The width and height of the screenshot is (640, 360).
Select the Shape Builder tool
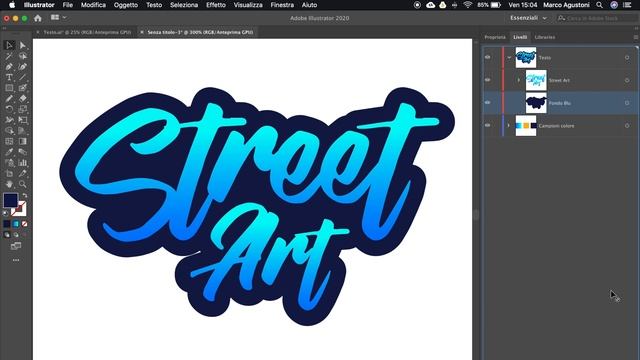pyautogui.click(x=9, y=131)
